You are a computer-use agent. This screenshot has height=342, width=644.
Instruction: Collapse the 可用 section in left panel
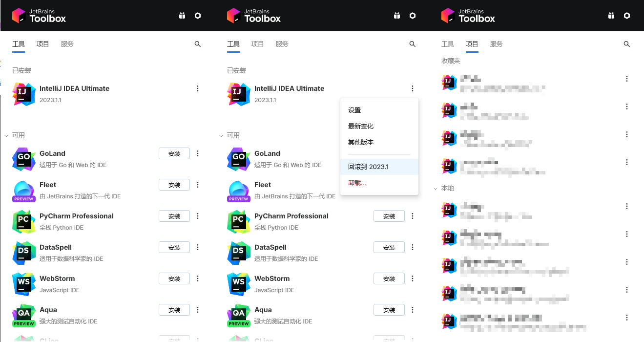(x=7, y=135)
